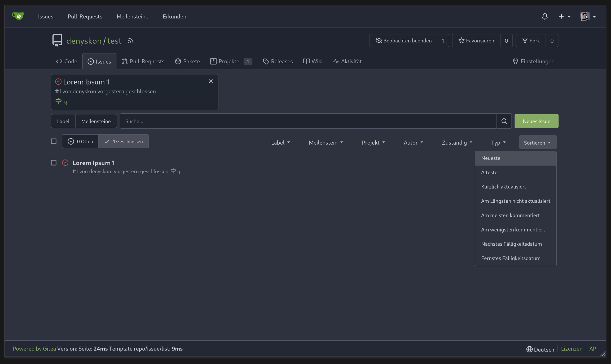Expand the Zuständig filter dropdown
Viewport: 611px width, 364px height.
coord(457,143)
